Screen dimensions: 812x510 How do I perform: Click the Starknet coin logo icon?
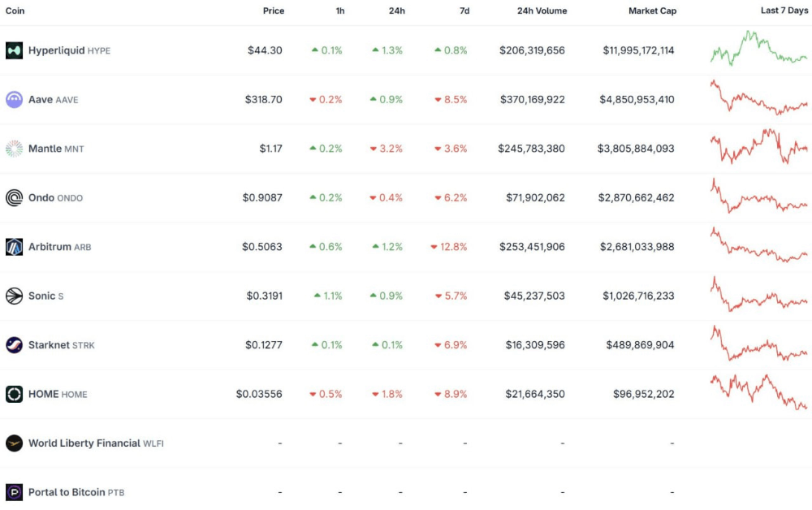14,345
